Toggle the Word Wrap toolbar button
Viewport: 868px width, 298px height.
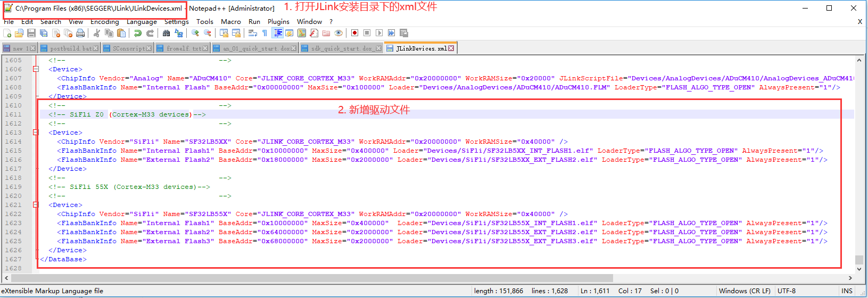point(253,33)
